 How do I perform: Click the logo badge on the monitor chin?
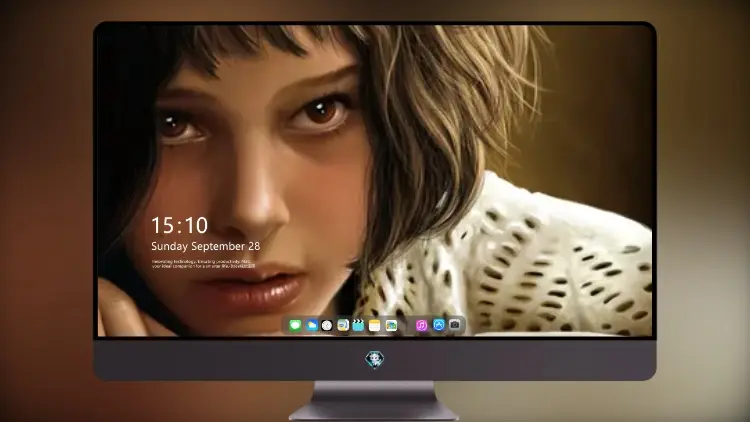375,359
